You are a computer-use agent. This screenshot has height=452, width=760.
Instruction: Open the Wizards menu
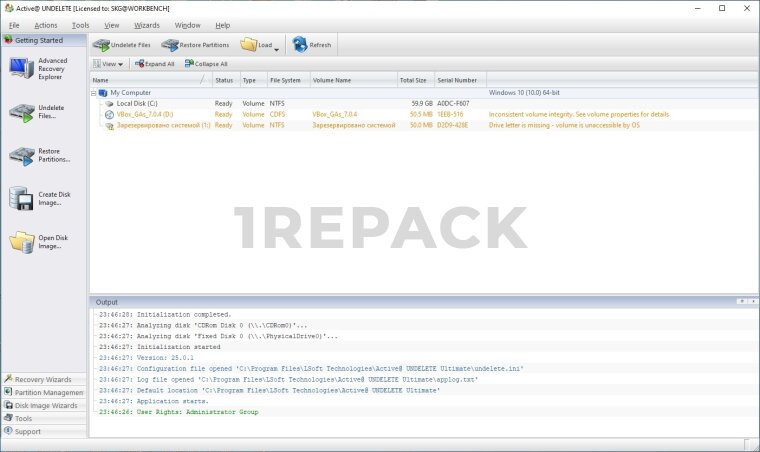tap(146, 25)
